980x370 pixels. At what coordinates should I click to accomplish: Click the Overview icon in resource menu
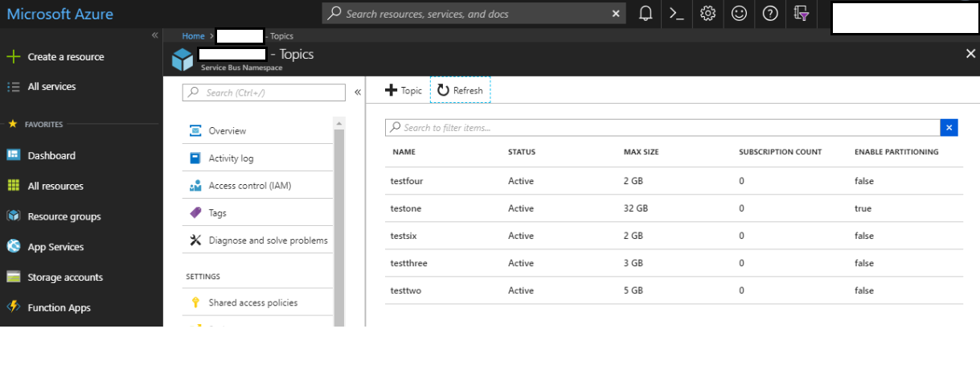pos(195,131)
